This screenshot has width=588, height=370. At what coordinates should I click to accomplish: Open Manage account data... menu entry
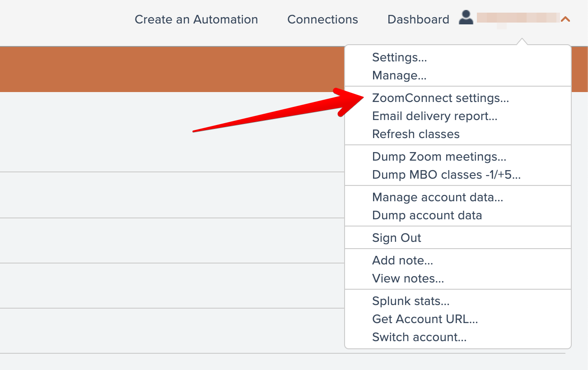click(x=437, y=197)
